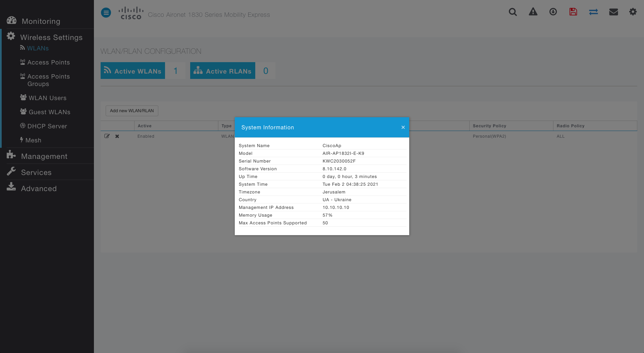Open DHCP Server page
Image resolution: width=644 pixels, height=353 pixels.
47,126
